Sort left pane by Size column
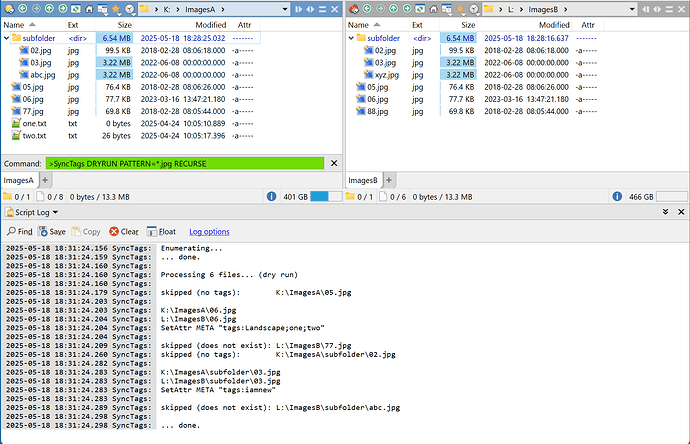The height and width of the screenshot is (444, 690). pyautogui.click(x=114, y=25)
